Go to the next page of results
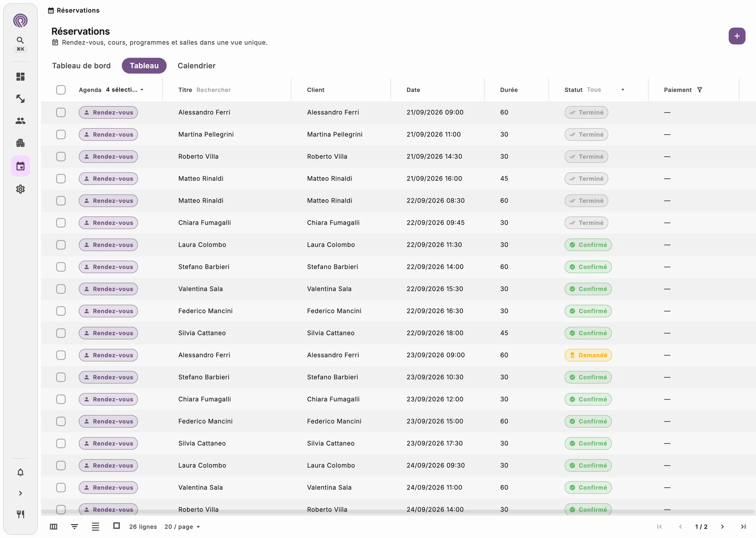 click(722, 527)
